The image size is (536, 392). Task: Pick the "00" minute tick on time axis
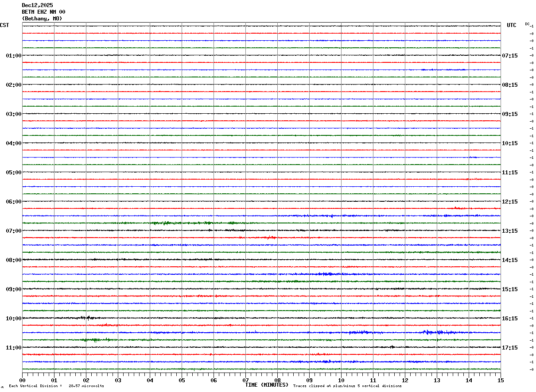coord(22,380)
